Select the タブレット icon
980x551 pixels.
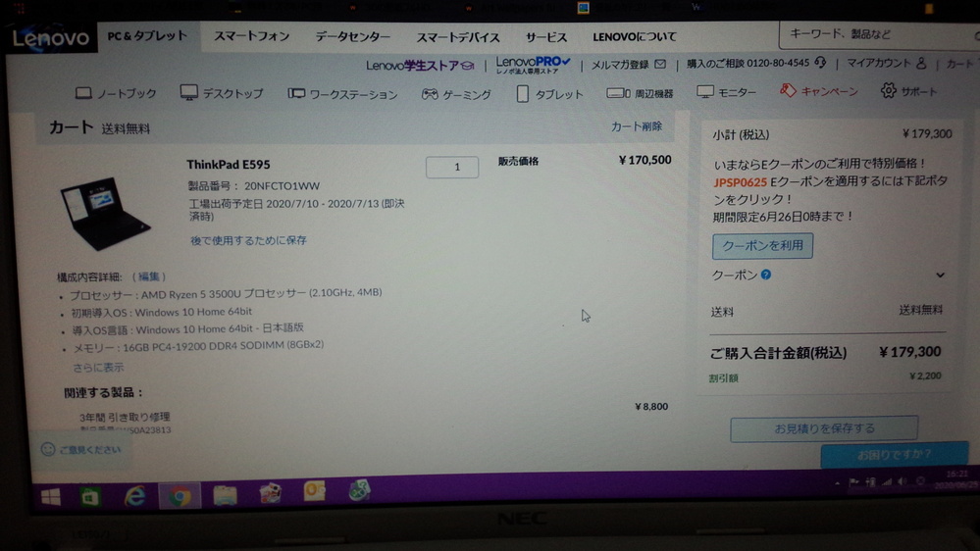coord(523,94)
